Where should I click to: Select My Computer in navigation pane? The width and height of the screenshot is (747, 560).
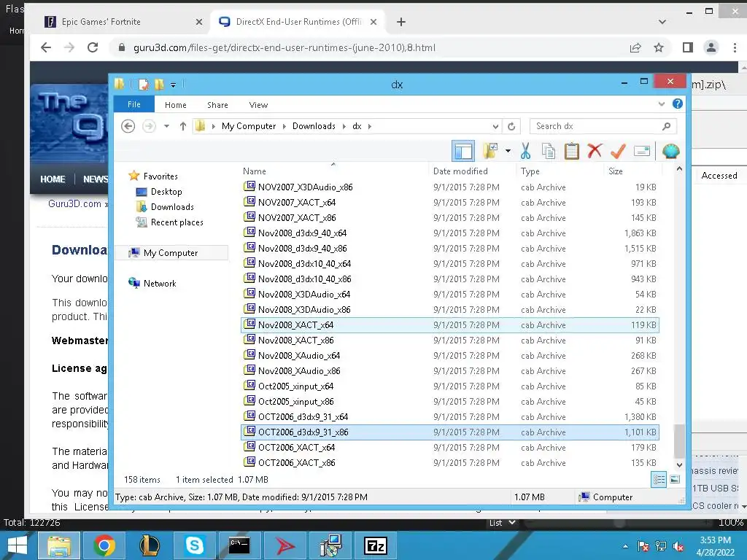(x=171, y=253)
